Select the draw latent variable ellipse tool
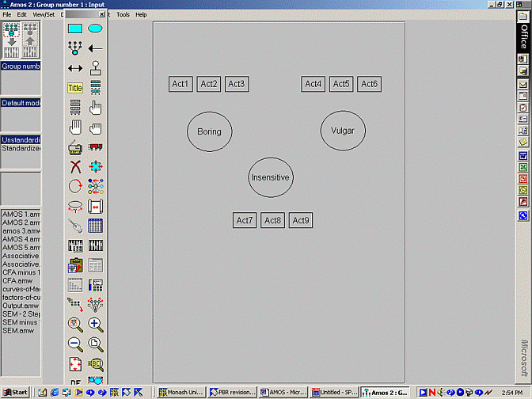 [x=95, y=28]
